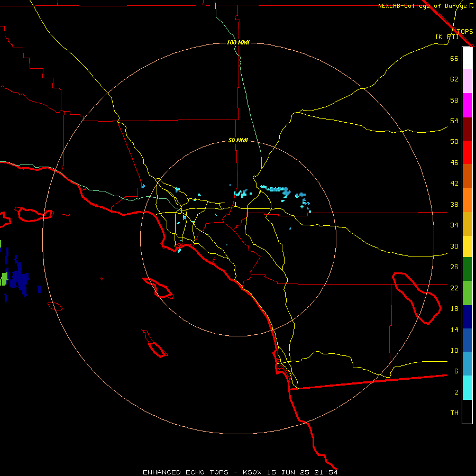Click the "18" legend value

pyautogui.click(x=454, y=309)
